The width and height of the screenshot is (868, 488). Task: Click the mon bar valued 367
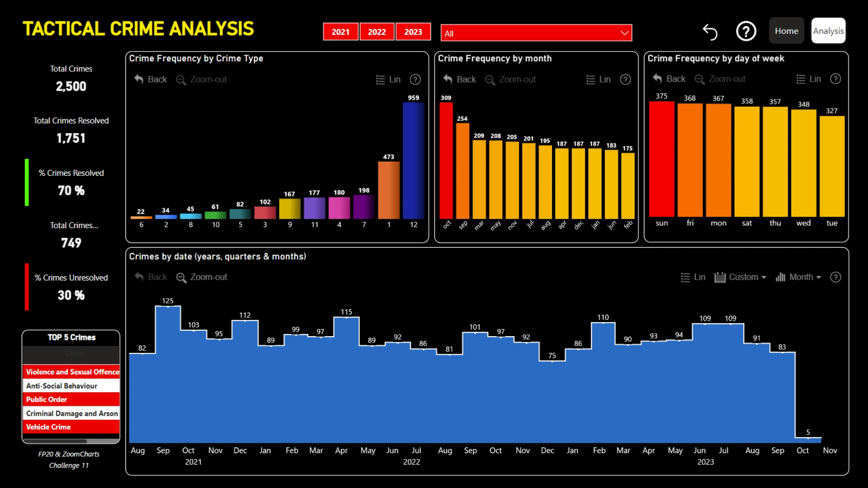tap(718, 160)
